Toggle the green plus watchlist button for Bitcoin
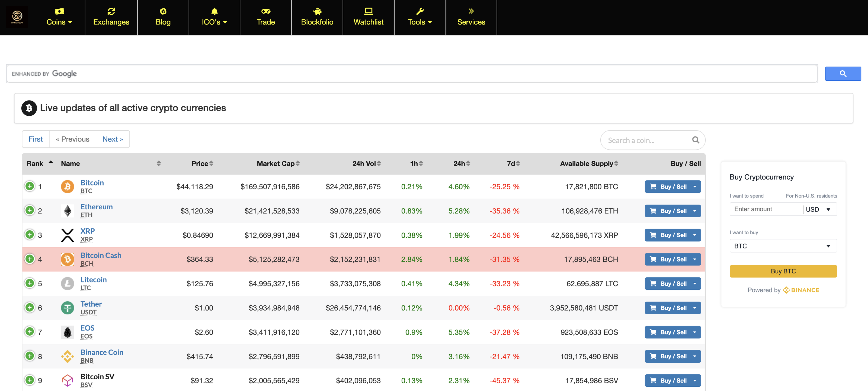The height and width of the screenshot is (391, 868). point(30,186)
